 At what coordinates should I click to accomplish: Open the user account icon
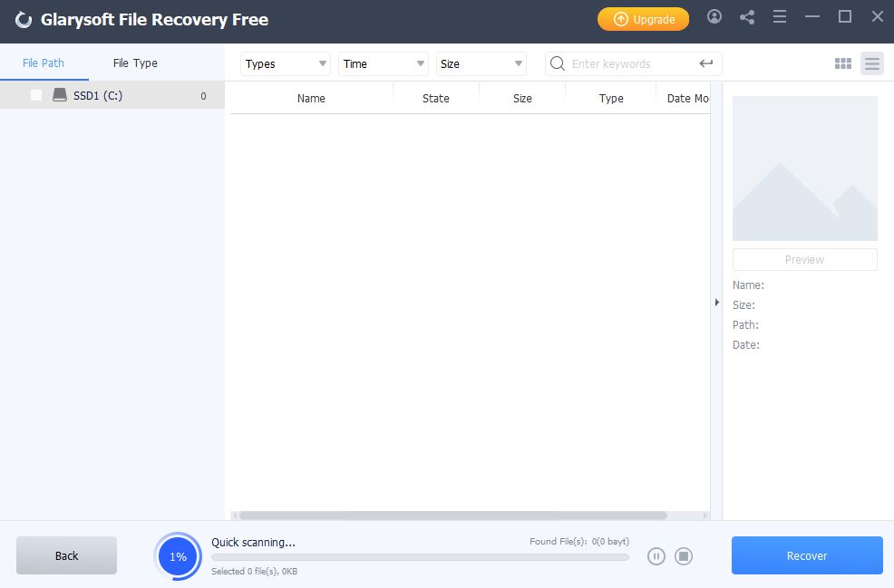coord(714,16)
